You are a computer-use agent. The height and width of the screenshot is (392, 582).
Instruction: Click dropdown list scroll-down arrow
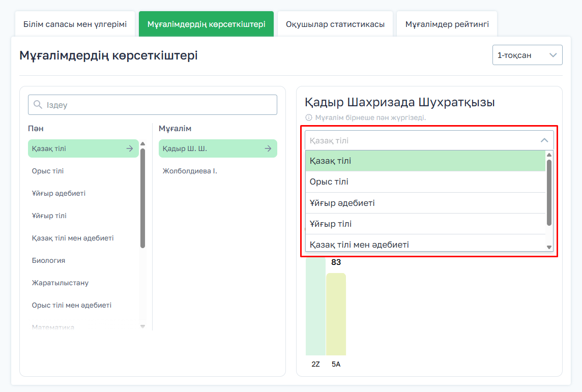pyautogui.click(x=549, y=247)
